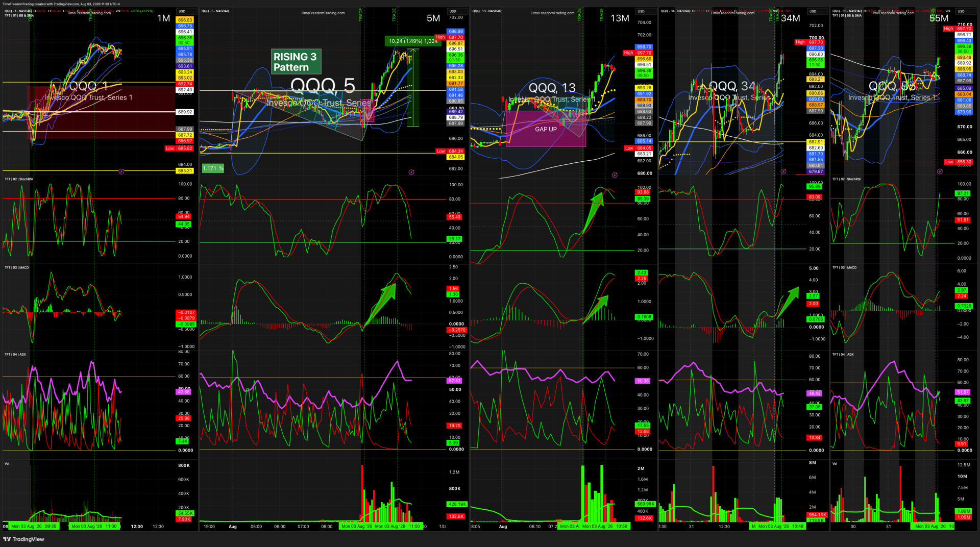Click the 'Low 685.82' marker on 1M chart
Screen dimensions: 980x547
[x=179, y=148]
